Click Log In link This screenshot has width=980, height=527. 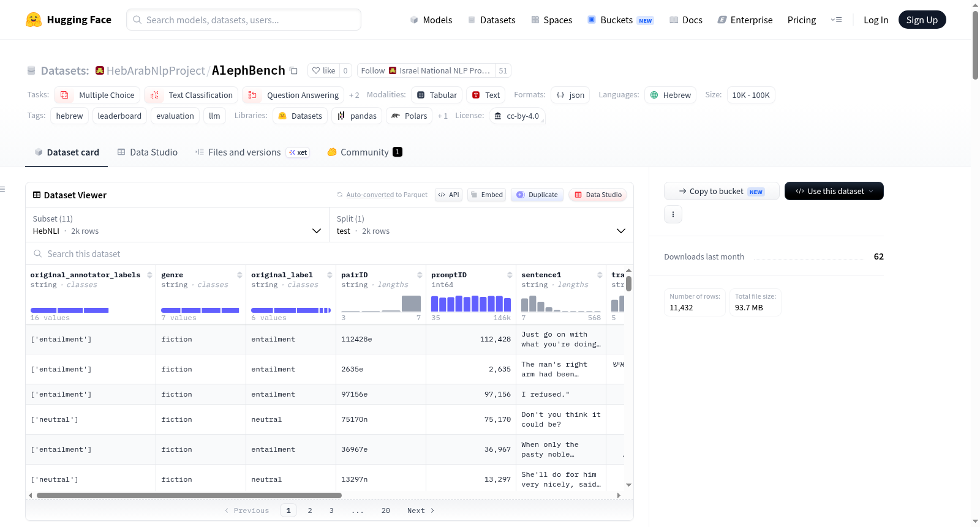tap(876, 20)
